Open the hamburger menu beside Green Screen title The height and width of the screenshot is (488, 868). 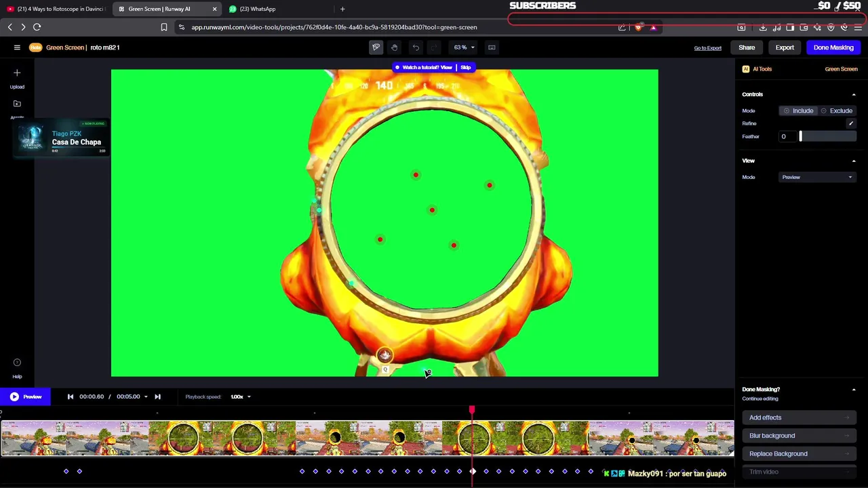pyautogui.click(x=17, y=47)
